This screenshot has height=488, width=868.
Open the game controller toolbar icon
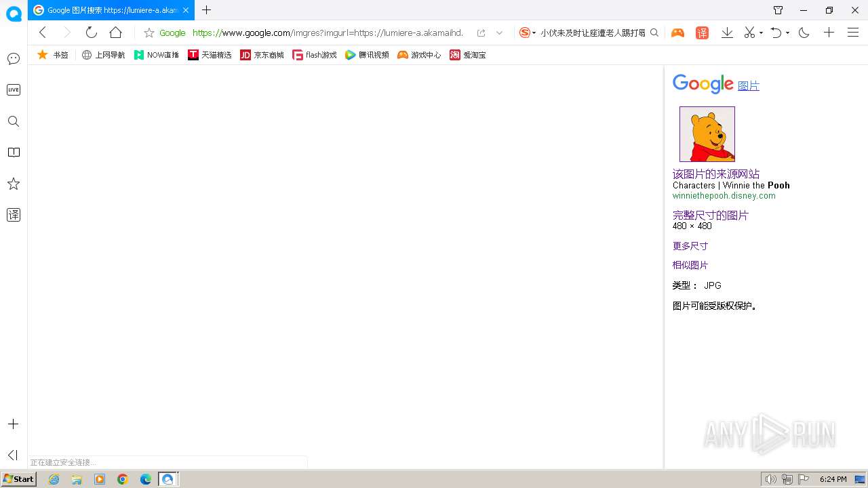click(x=677, y=33)
